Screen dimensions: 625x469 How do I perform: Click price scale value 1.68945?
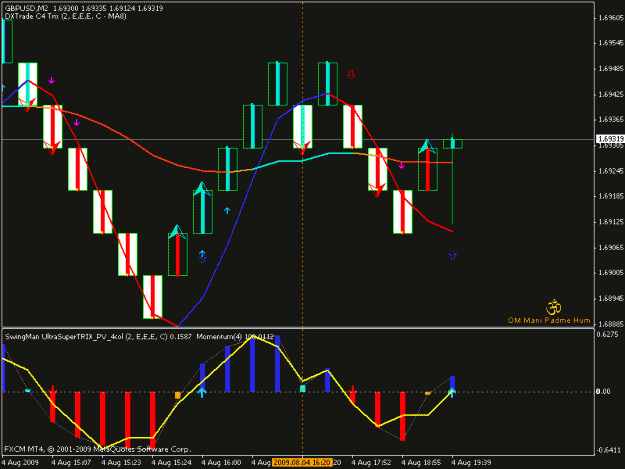tap(611, 298)
